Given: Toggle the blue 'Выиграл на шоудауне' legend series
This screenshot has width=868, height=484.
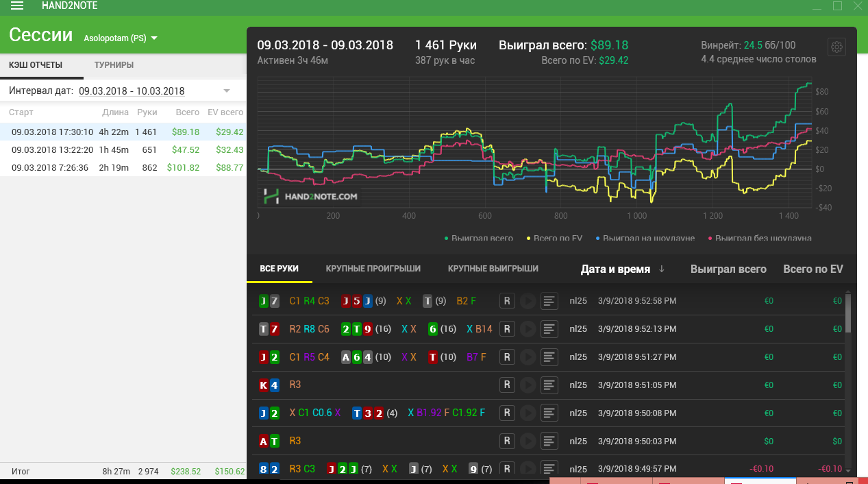Looking at the screenshot, I should point(645,238).
